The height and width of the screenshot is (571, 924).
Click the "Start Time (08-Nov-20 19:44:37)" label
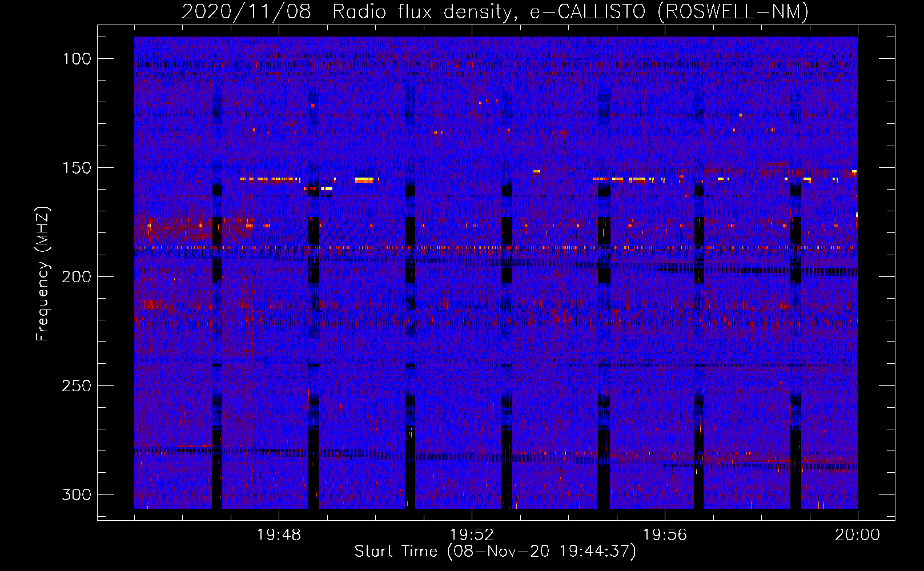(495, 552)
